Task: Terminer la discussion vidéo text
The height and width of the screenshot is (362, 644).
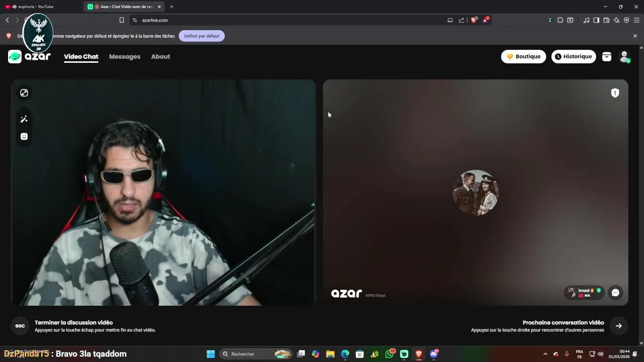Action: click(73, 323)
